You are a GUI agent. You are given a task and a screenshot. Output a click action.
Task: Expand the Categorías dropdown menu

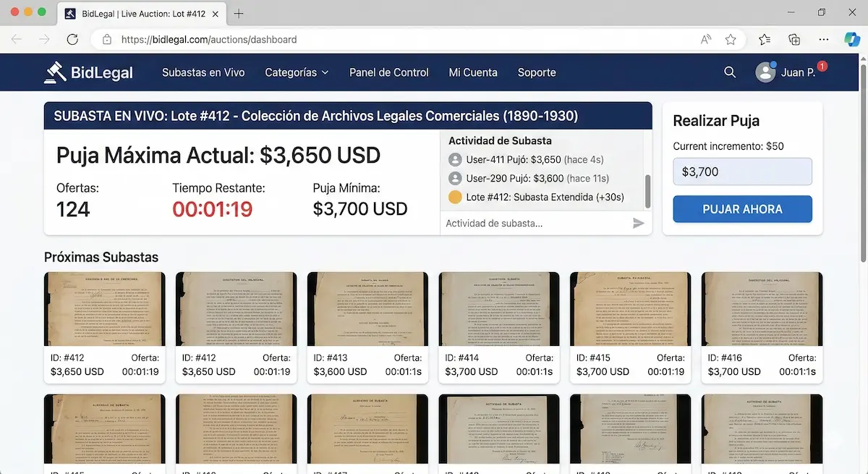click(x=297, y=72)
